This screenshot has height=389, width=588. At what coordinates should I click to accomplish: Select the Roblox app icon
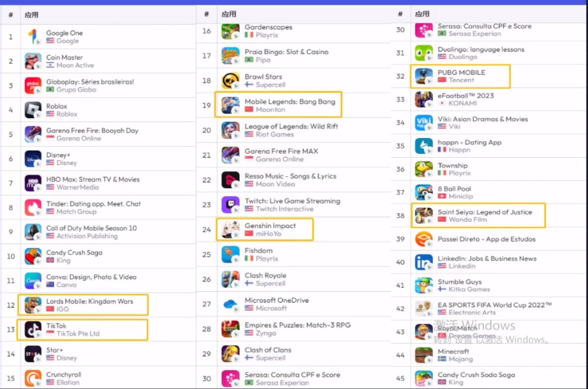tap(33, 110)
